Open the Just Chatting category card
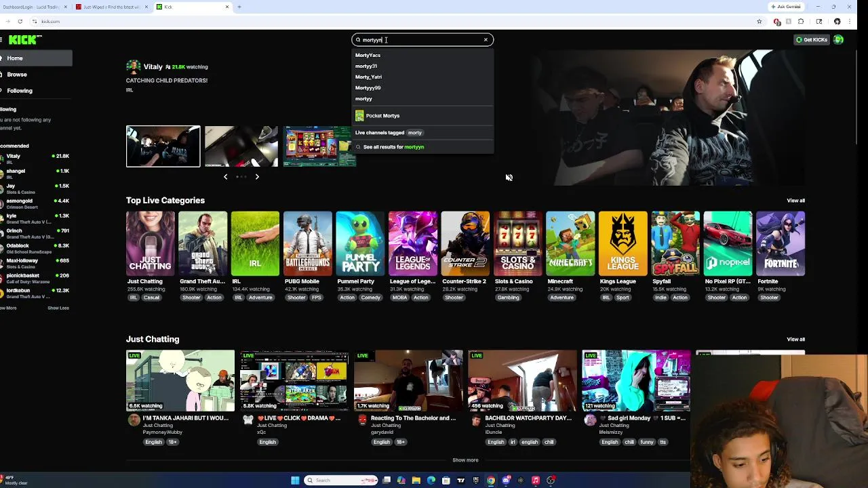The height and width of the screenshot is (488, 868). point(150,244)
